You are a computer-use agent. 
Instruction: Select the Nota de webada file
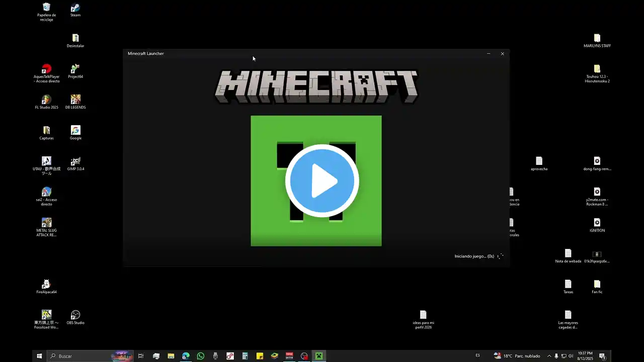tap(568, 255)
